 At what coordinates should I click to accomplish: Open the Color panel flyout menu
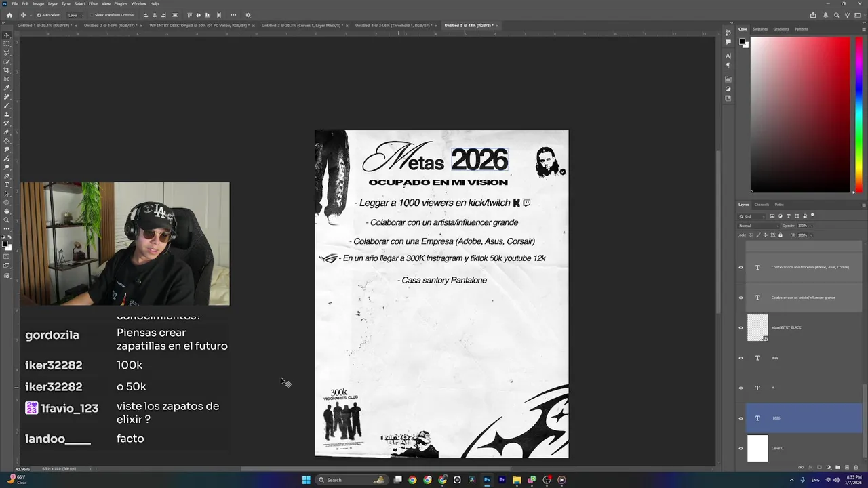point(863,29)
